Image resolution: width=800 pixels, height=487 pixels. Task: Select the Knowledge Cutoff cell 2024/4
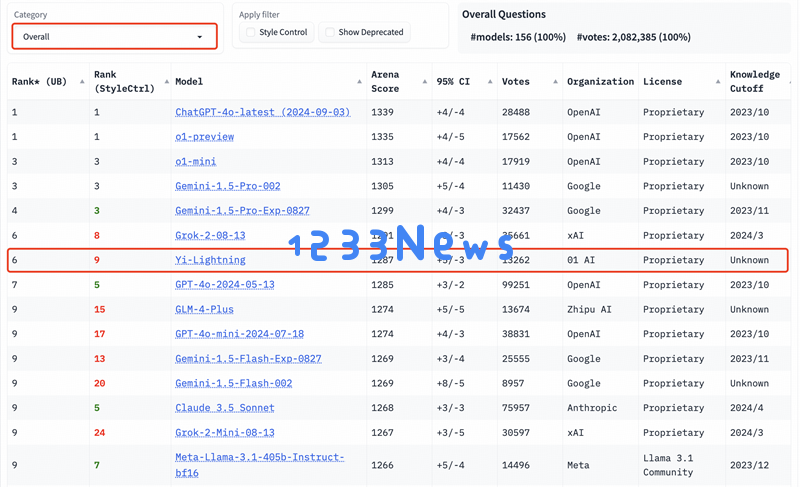[746, 408]
